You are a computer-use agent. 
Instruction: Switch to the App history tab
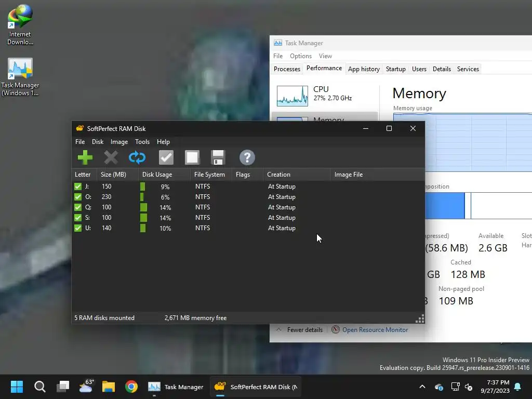(x=364, y=69)
